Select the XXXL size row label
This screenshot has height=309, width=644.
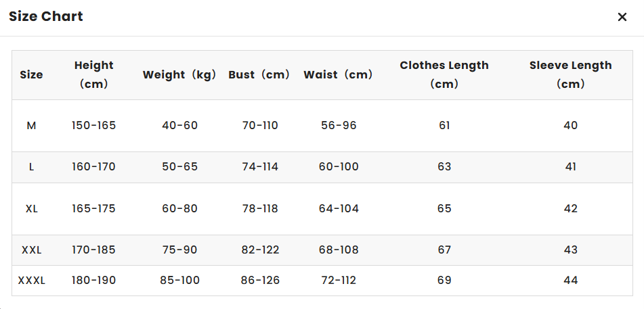tap(31, 281)
